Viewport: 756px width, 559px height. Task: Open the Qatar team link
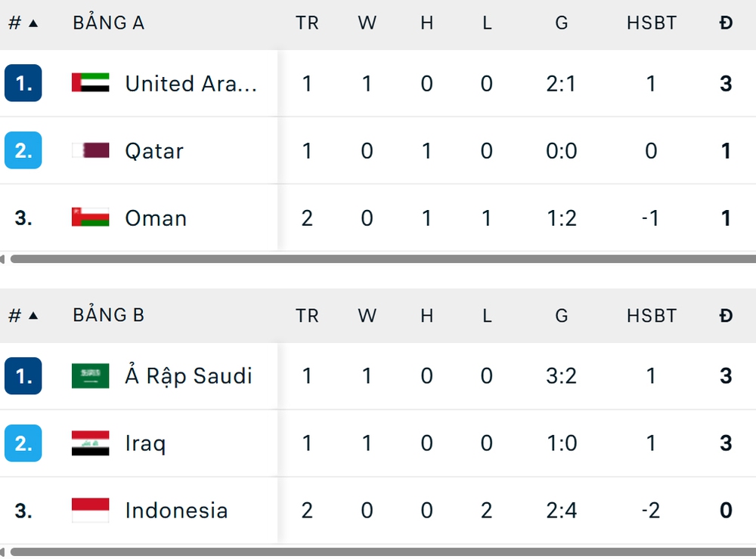click(154, 151)
